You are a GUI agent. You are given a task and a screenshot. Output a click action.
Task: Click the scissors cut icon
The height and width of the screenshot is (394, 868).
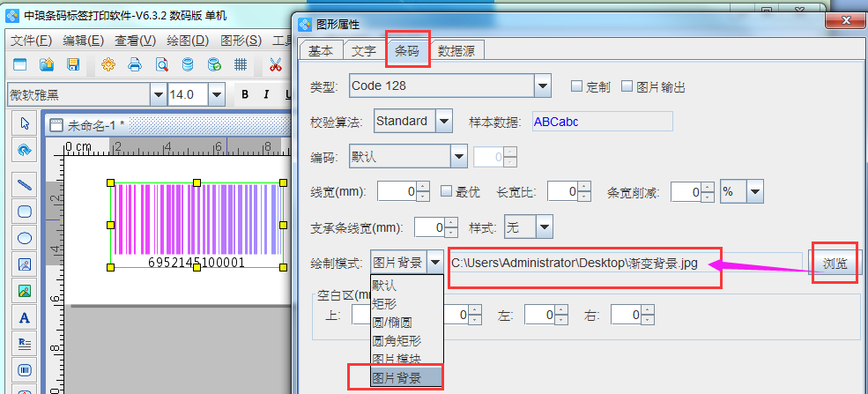275,64
